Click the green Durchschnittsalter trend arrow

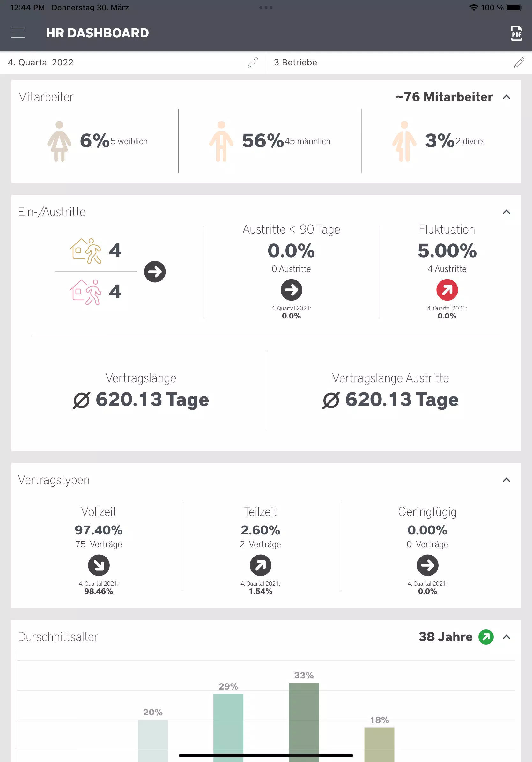tap(486, 637)
